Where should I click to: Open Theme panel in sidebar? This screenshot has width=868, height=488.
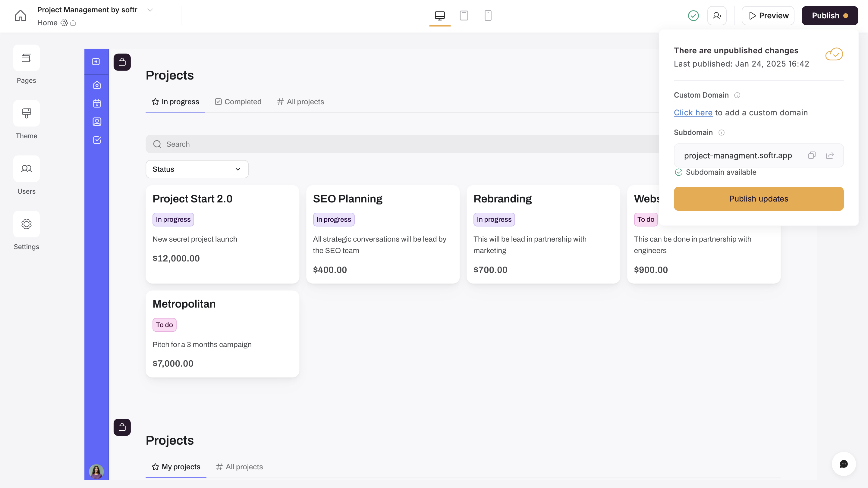[x=26, y=114]
